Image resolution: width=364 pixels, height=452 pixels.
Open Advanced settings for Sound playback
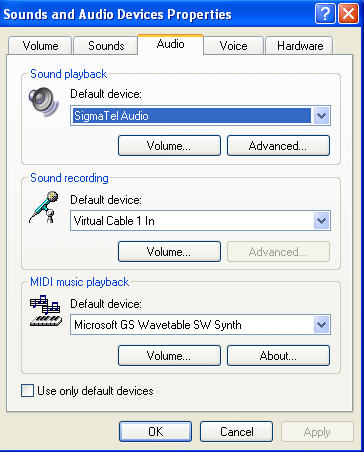point(278,146)
